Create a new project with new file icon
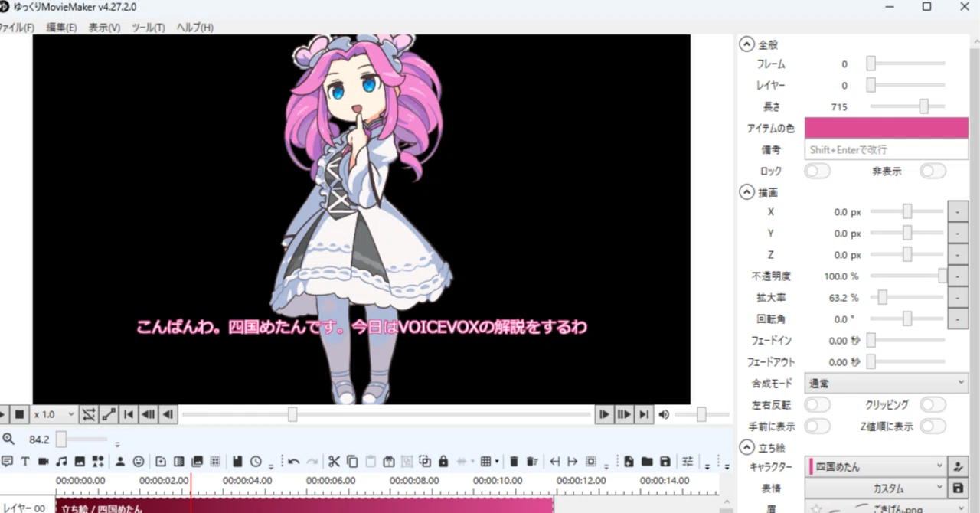Image resolution: width=980 pixels, height=513 pixels. (629, 462)
